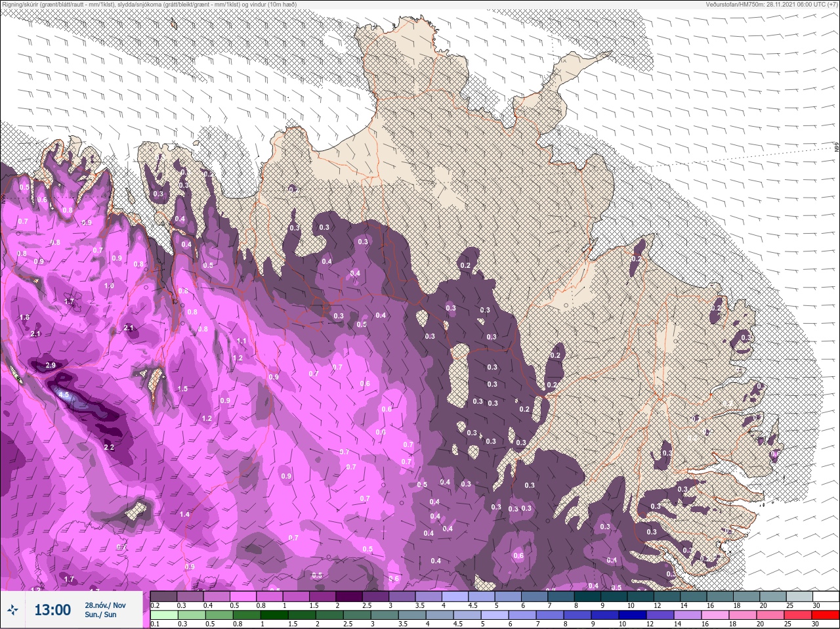
Task: Pick navy blue swatch between 10 and 12 in green row
Action: [633, 615]
